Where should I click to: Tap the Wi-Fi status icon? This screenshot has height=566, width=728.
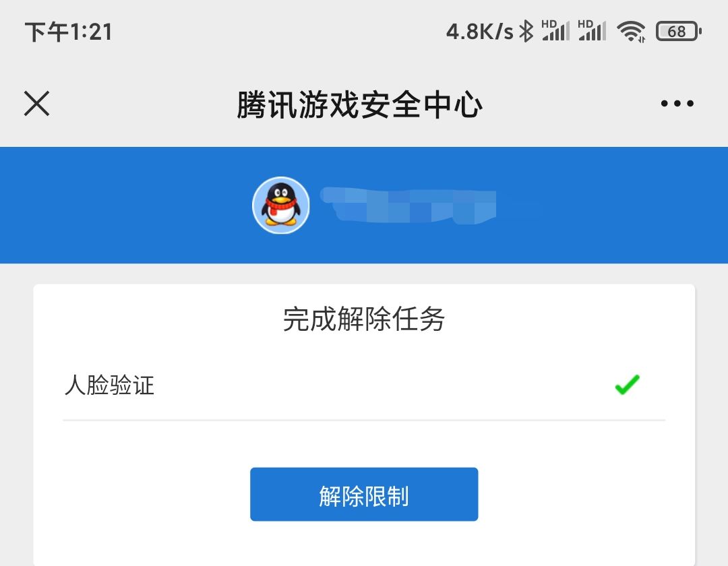(631, 32)
